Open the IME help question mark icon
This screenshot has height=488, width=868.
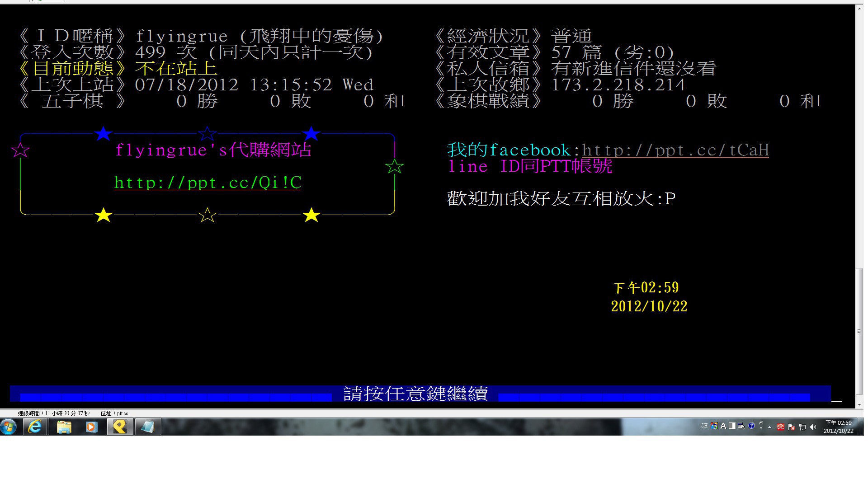(751, 426)
